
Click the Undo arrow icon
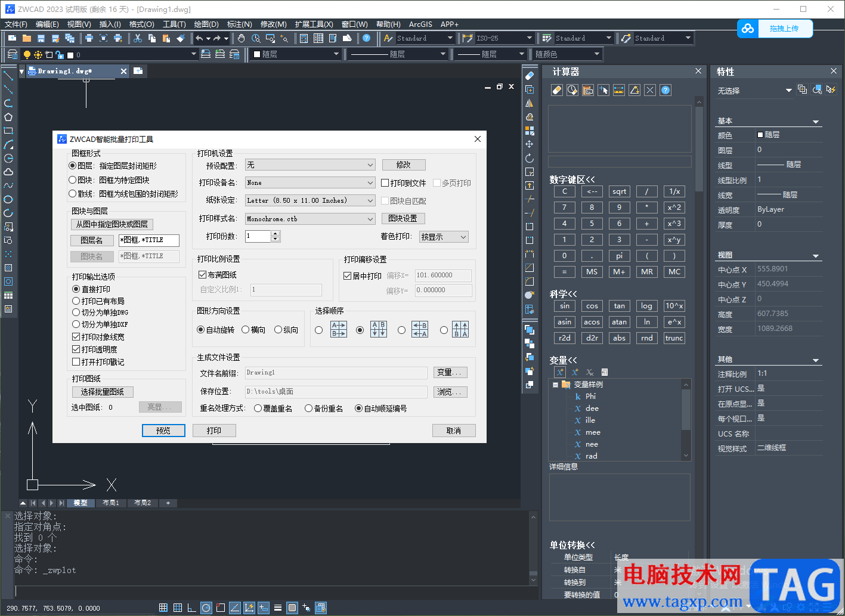[199, 38]
